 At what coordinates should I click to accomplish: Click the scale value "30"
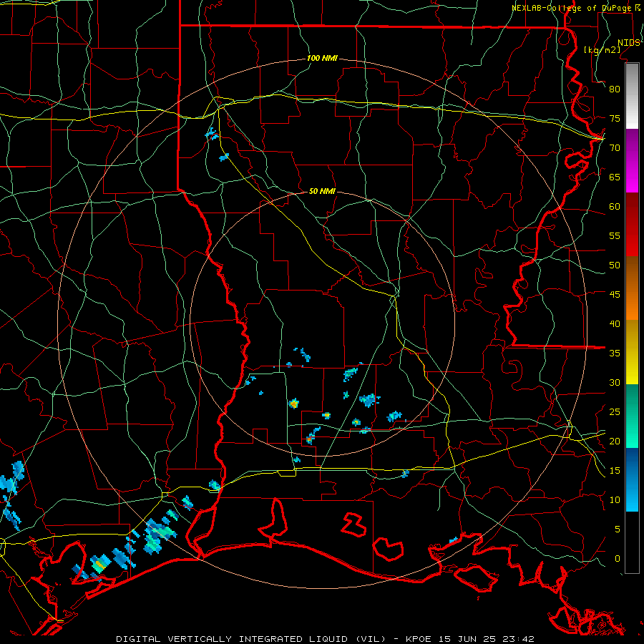pyautogui.click(x=615, y=382)
